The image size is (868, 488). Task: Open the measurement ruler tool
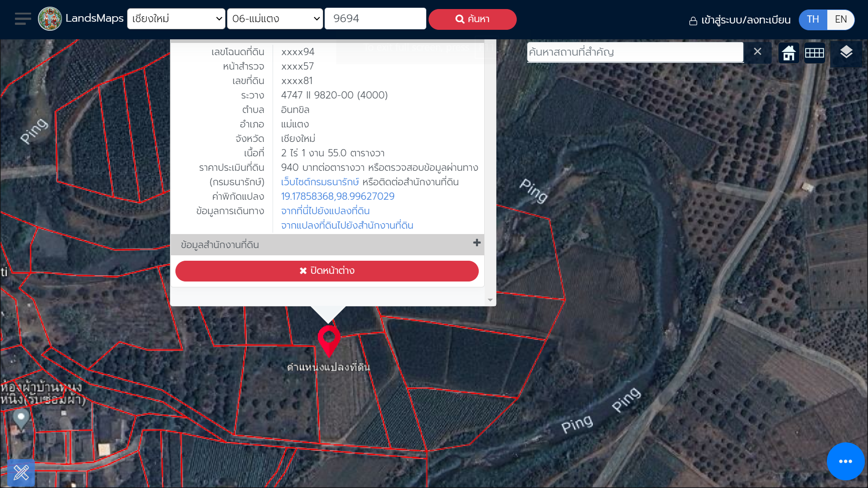coord(21,473)
